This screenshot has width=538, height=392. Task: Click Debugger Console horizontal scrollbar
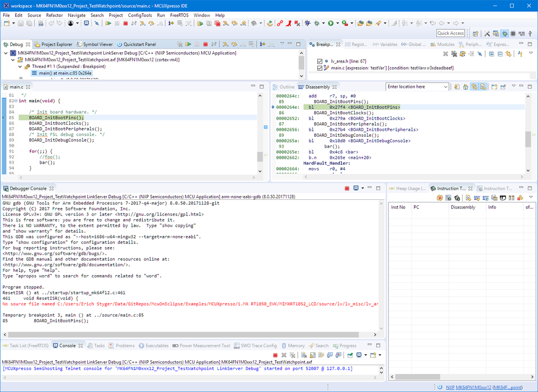[184, 334]
